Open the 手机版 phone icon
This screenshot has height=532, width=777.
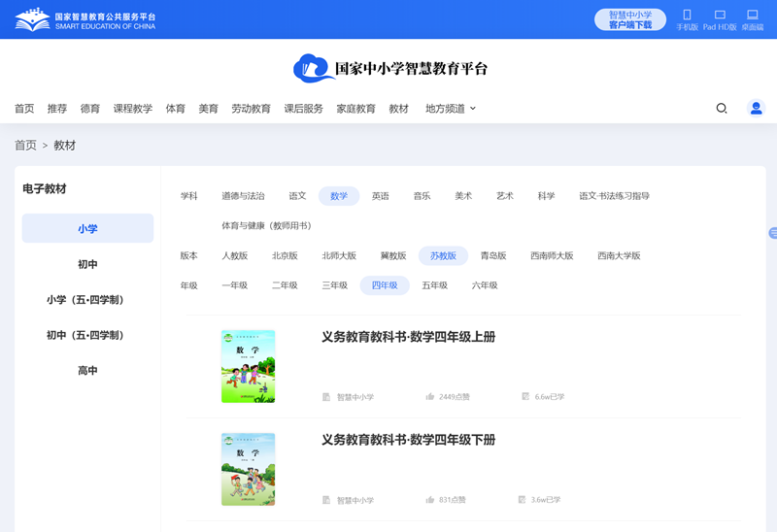(x=687, y=15)
